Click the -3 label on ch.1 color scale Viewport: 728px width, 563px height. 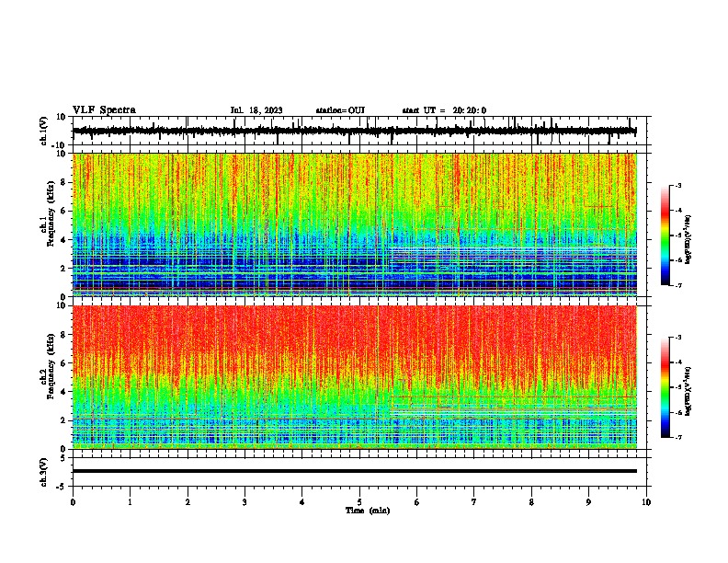[678, 185]
